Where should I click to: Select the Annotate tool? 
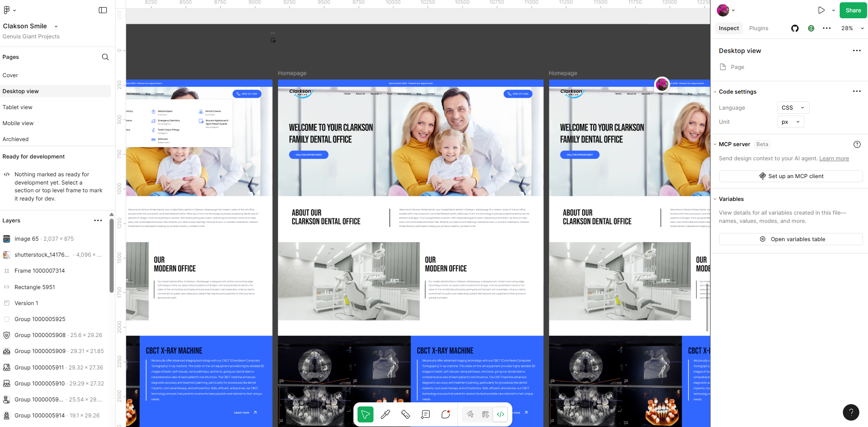[426, 414]
